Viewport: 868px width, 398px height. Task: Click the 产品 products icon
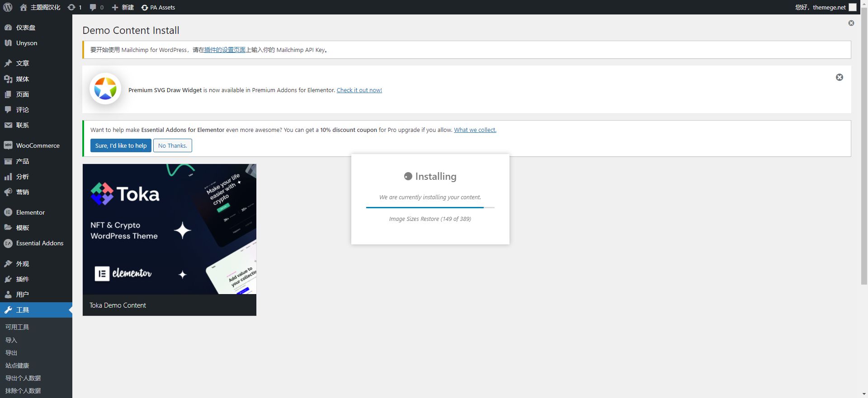click(x=8, y=161)
